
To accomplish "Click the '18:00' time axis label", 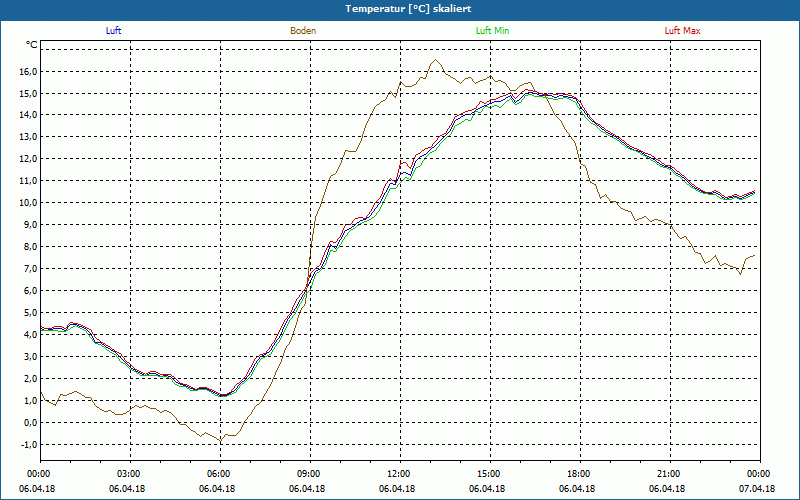I will [578, 474].
